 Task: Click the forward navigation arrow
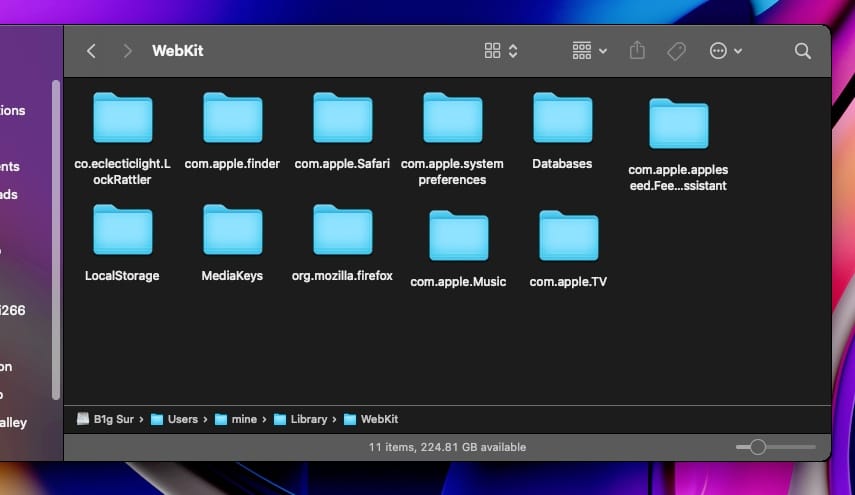pyautogui.click(x=127, y=51)
